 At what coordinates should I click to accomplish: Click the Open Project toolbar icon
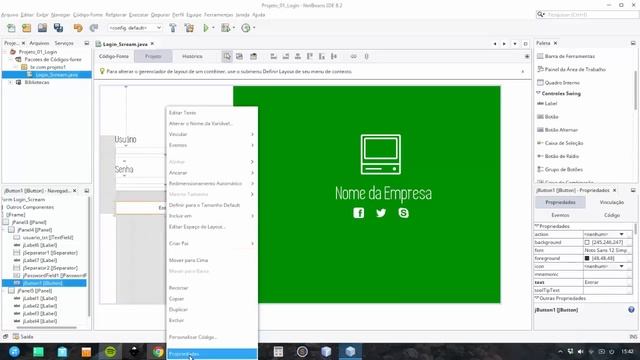pyautogui.click(x=42, y=28)
